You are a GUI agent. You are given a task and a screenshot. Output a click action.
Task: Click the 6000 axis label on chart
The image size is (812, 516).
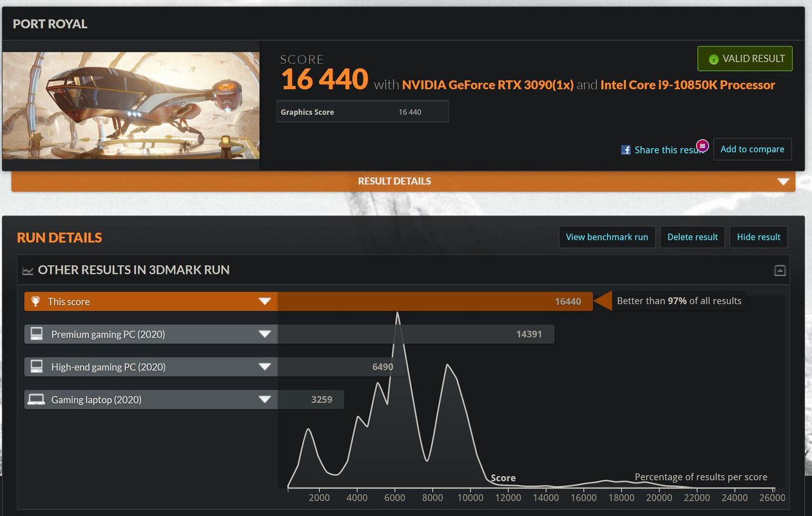[x=394, y=497]
